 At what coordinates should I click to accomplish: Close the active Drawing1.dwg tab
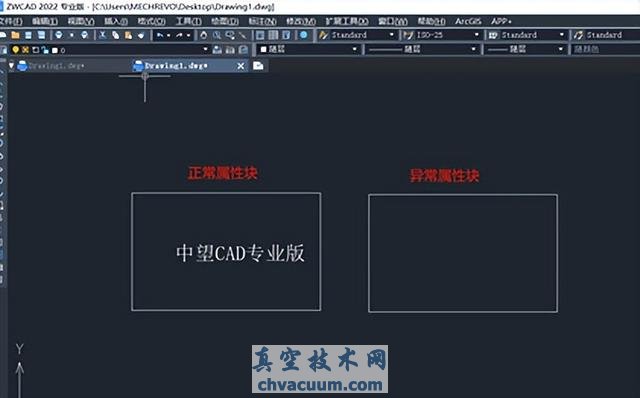(241, 66)
